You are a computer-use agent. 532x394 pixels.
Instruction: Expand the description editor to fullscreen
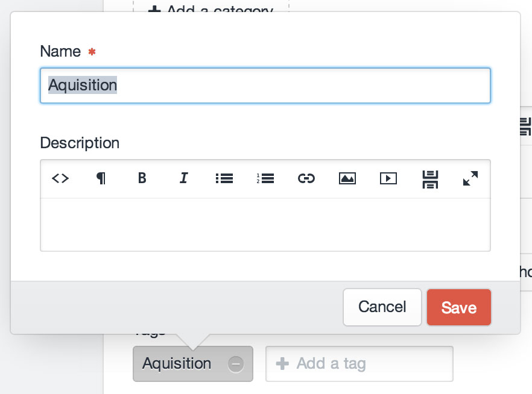coord(470,178)
